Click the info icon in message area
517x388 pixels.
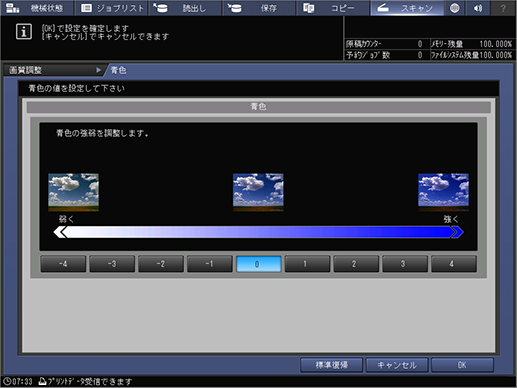pos(24,32)
